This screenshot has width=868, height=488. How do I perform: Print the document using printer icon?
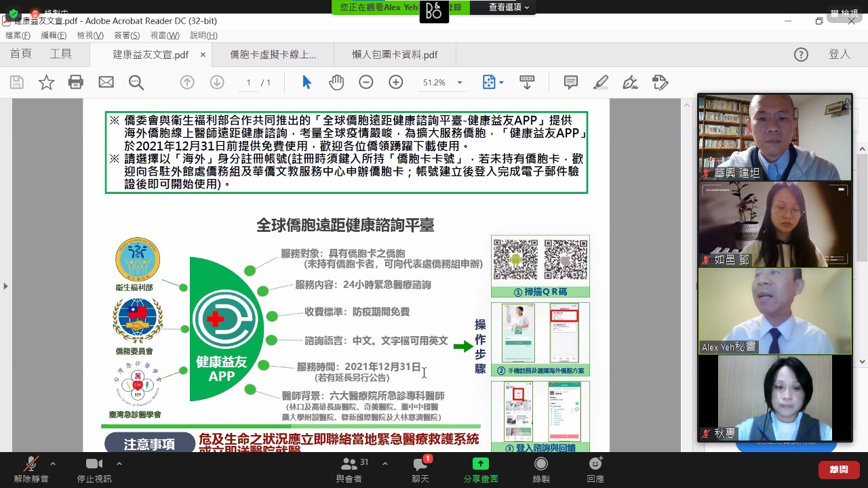pos(76,83)
